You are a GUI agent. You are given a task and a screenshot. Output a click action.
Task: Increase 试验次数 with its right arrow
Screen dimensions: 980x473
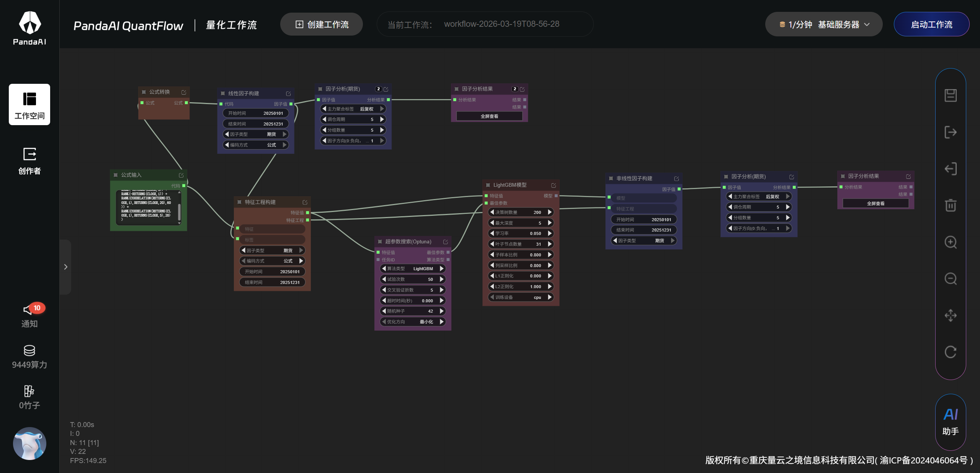click(441, 279)
